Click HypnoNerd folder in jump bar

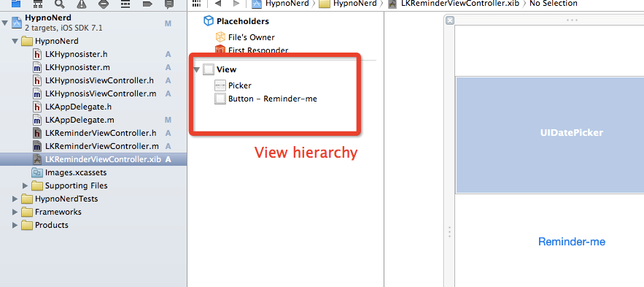point(348,4)
